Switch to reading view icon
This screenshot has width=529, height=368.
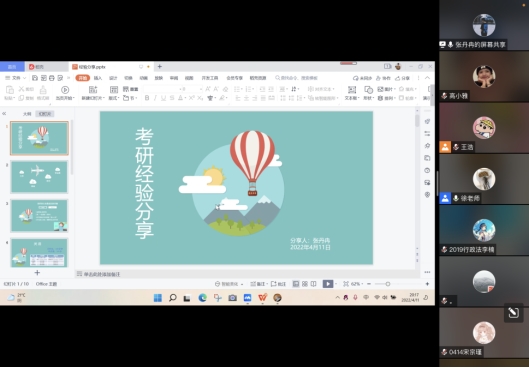313,284
